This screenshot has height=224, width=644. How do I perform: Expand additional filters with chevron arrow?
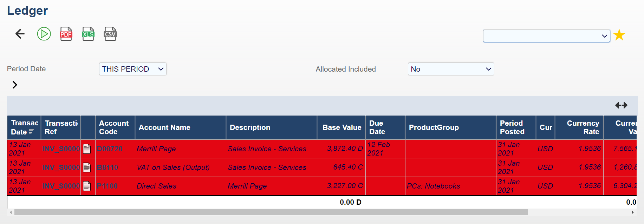coord(15,85)
